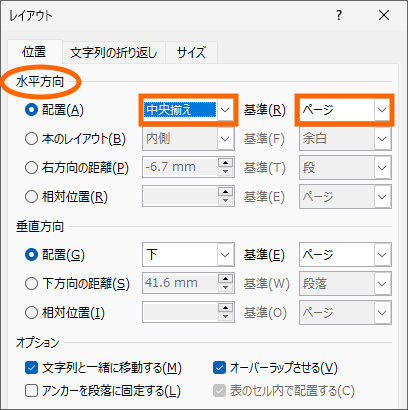Toggle オーバーラップさせる checkbox
Image resolution: width=408 pixels, height=410 pixels.
219,368
